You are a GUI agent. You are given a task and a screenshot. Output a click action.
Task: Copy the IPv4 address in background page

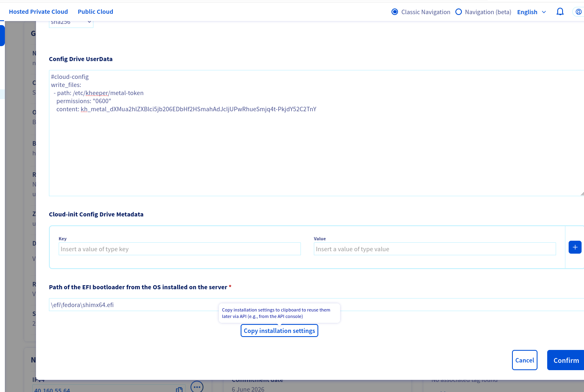click(179, 389)
